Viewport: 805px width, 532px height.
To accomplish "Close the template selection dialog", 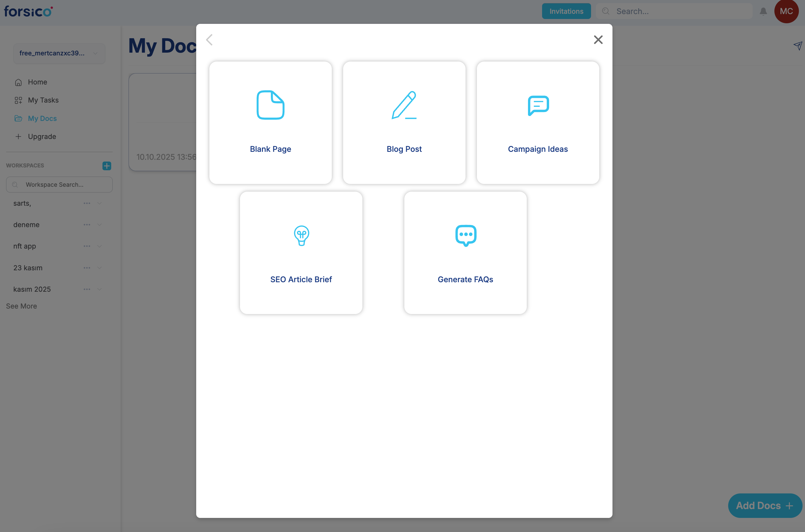I will click(598, 40).
